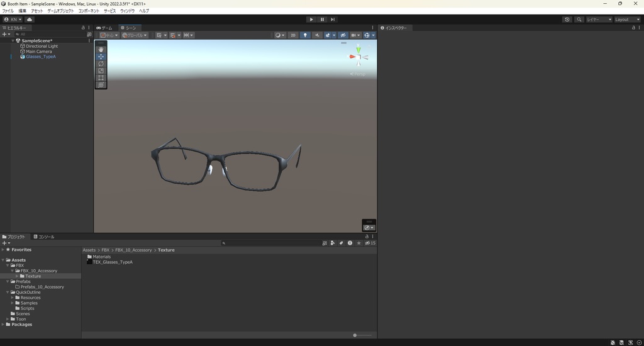The image size is (644, 346).
Task: Toggle Persp projection label
Action: point(358,74)
